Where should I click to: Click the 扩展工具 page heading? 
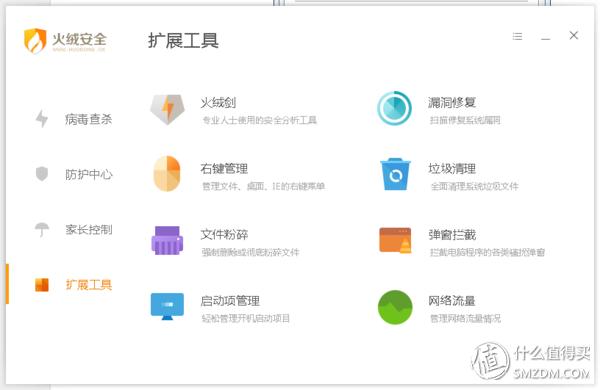click(183, 41)
